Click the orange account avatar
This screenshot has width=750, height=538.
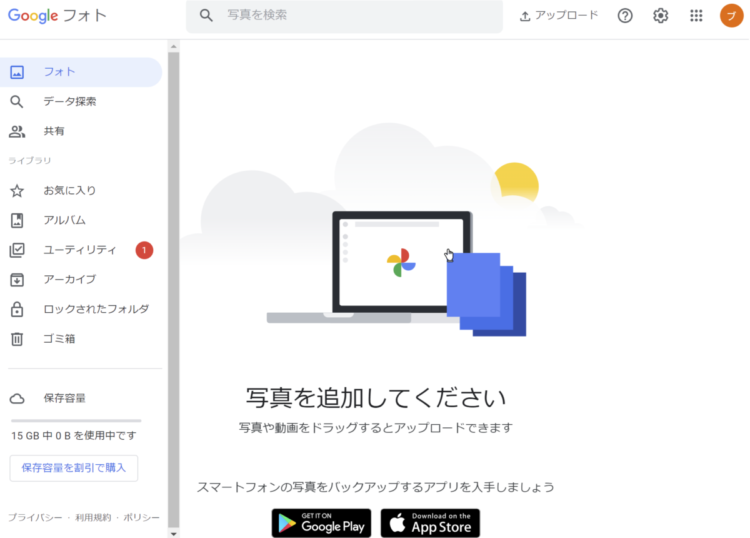click(731, 16)
